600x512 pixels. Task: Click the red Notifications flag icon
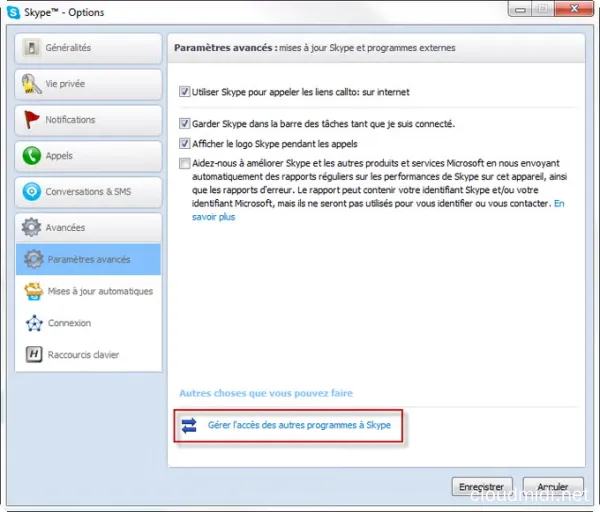tap(32, 120)
